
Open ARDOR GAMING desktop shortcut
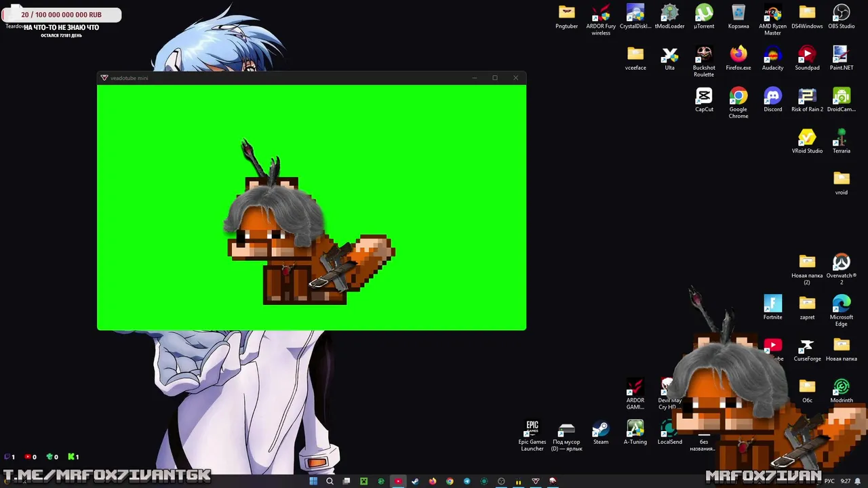pyautogui.click(x=635, y=394)
